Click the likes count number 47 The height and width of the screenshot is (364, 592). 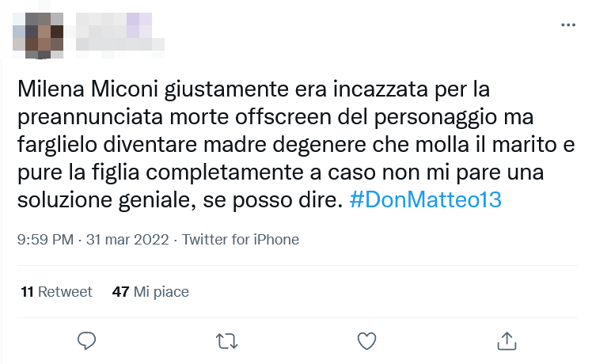point(120,292)
